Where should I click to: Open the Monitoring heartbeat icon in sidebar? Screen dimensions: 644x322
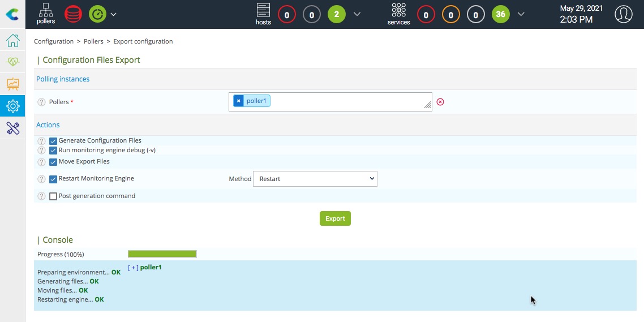coord(12,62)
